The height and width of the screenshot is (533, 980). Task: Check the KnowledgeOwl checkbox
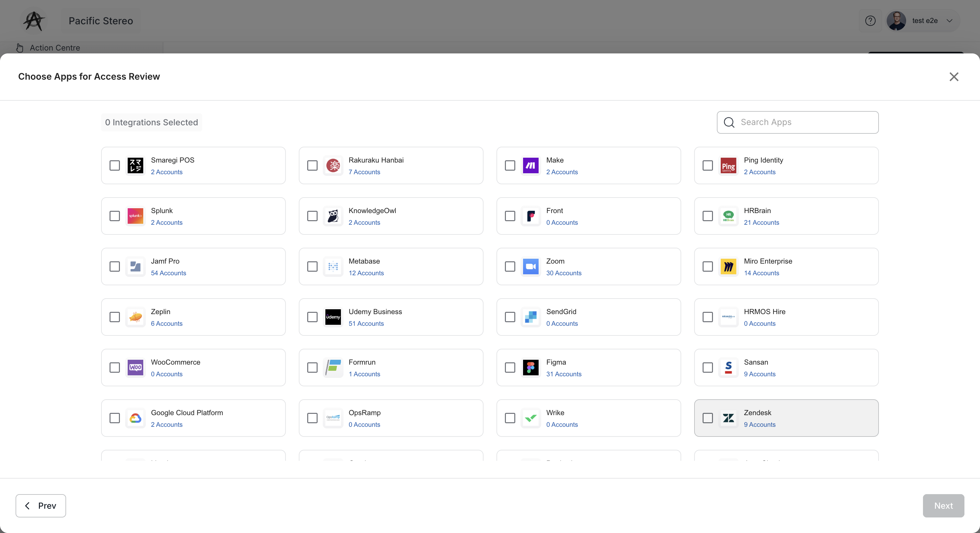point(312,216)
